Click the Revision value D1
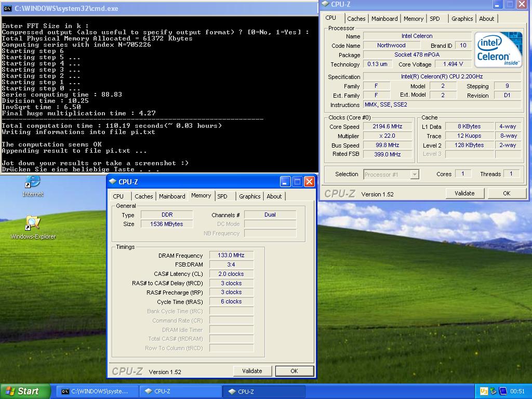This screenshot has width=532, height=399. [x=507, y=96]
